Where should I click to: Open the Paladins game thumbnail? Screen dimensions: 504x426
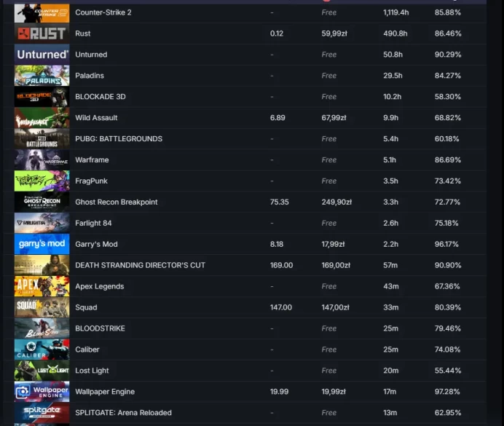click(42, 76)
